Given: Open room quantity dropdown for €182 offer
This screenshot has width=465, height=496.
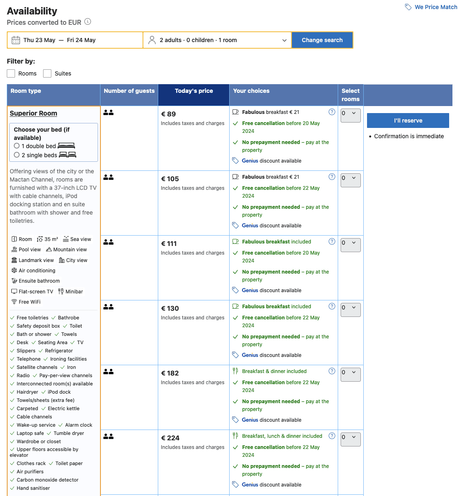Looking at the screenshot, I should [x=350, y=374].
